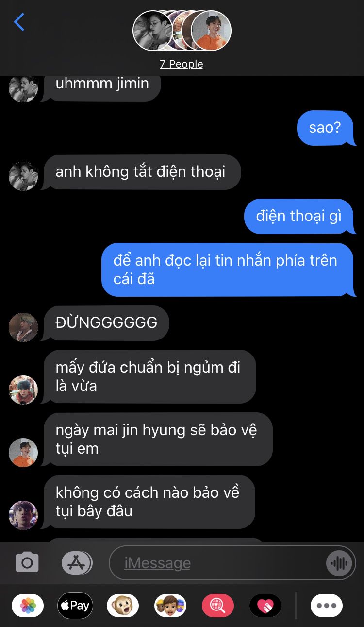Open the Memoji stickers icon
Viewport: 364px width, 627px height.
click(170, 606)
